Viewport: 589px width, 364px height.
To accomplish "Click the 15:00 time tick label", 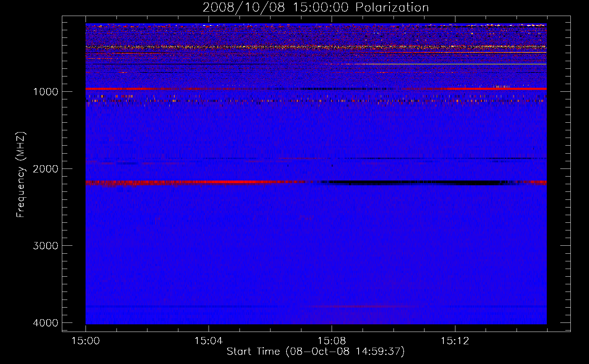I will click(86, 341).
